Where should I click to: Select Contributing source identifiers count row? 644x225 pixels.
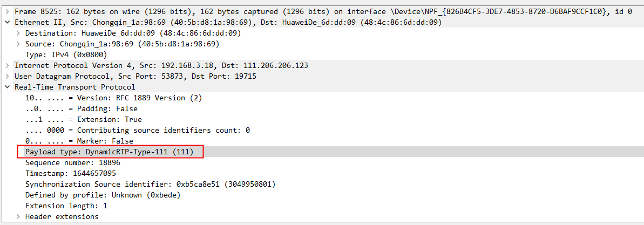[138, 130]
